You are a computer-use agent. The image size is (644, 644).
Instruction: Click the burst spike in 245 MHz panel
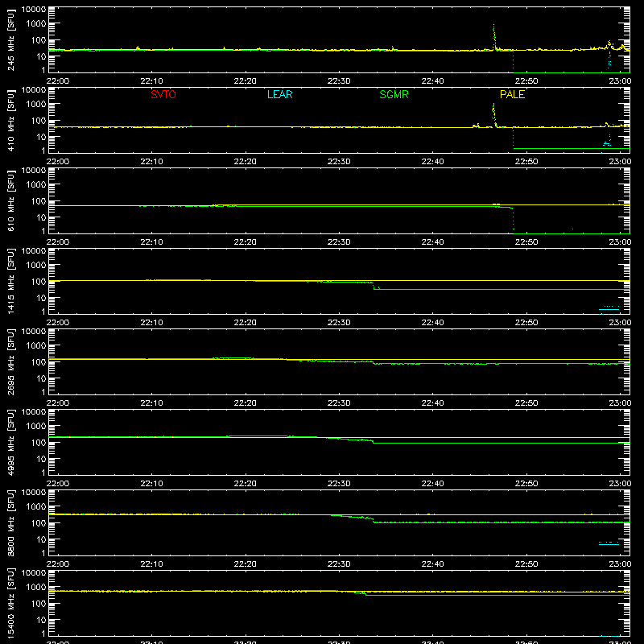(x=494, y=37)
